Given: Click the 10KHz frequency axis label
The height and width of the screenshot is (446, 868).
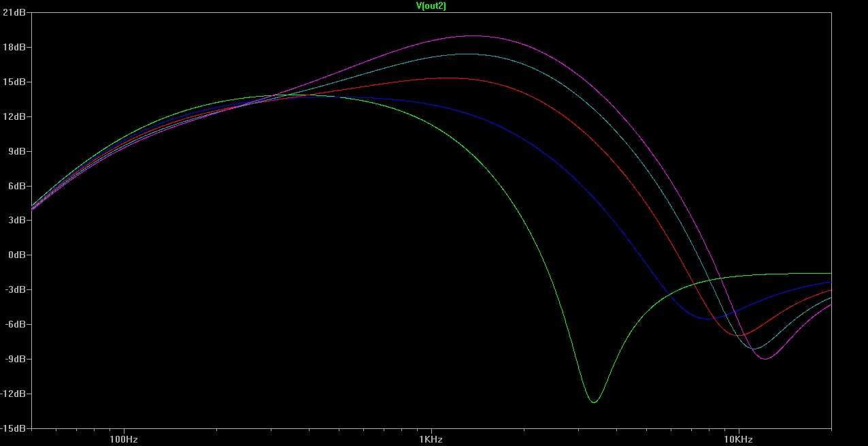Looking at the screenshot, I should pyautogui.click(x=738, y=440).
